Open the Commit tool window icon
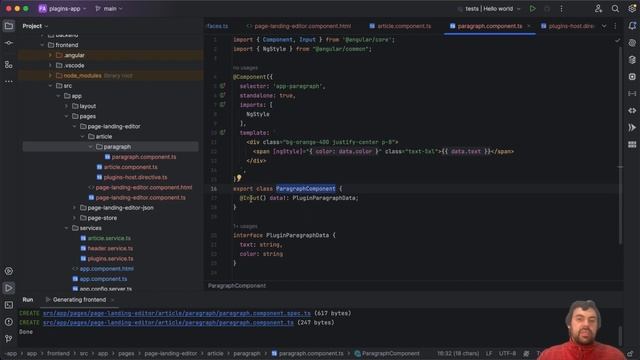This screenshot has height=360, width=640. 9,43
